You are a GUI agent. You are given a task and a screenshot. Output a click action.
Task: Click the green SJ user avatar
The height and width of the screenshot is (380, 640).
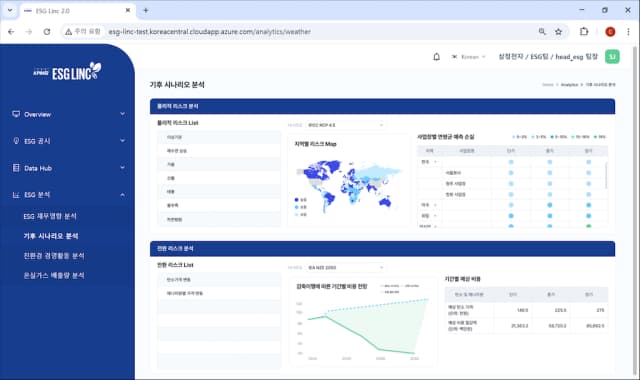tap(612, 57)
